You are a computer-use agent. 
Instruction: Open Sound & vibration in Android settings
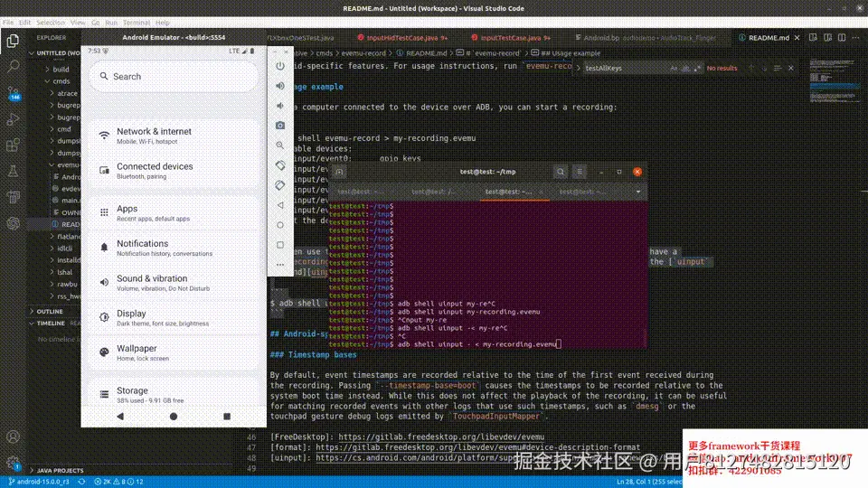click(x=174, y=283)
